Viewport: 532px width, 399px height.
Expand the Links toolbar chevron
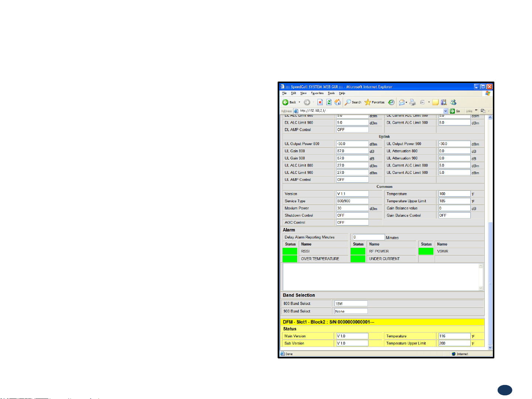click(476, 110)
